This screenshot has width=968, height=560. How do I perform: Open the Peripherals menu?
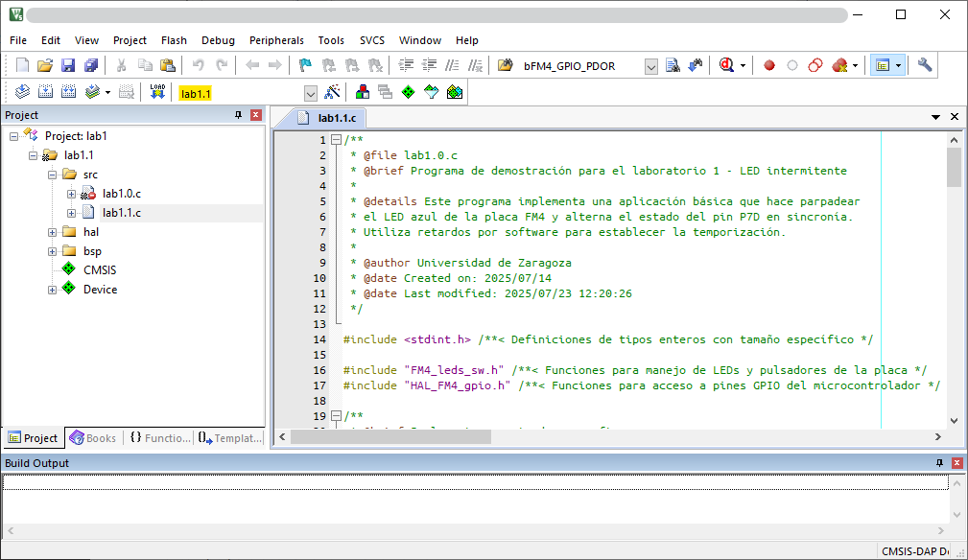[276, 40]
